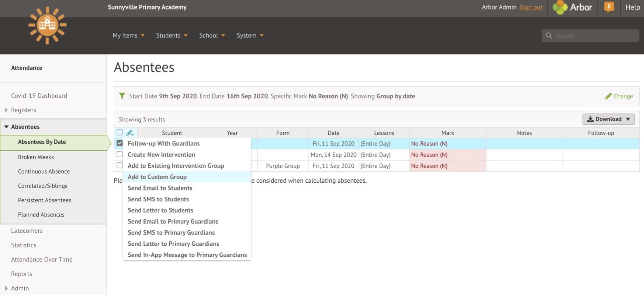This screenshot has width=644, height=295.
Task: Click the Mark column header
Action: pos(448,133)
